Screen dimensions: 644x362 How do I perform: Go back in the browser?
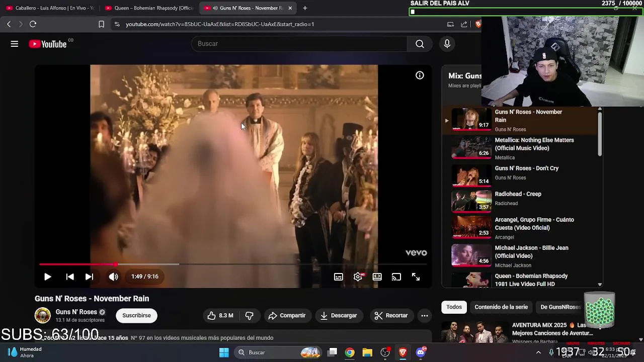[x=9, y=24]
